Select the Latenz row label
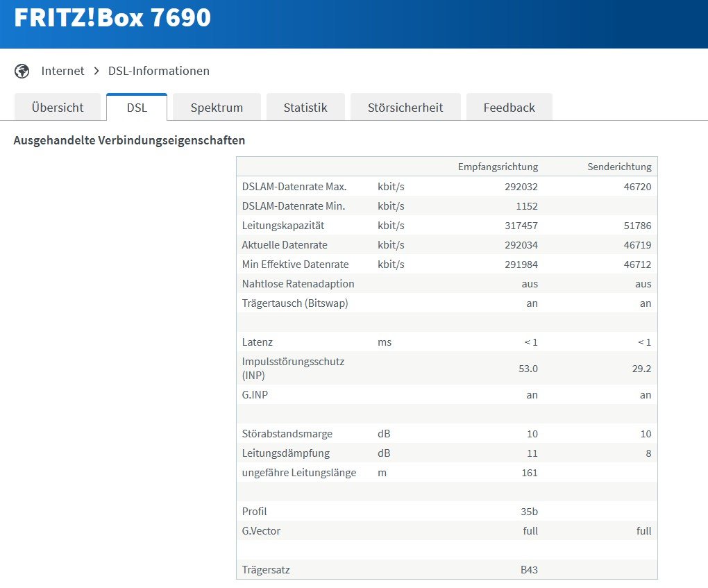 pyautogui.click(x=257, y=342)
